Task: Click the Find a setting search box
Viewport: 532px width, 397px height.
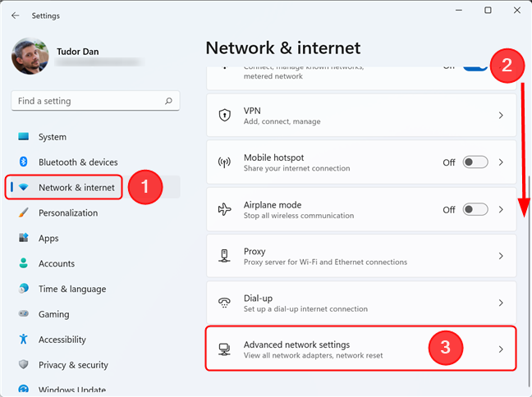Action: [95, 101]
